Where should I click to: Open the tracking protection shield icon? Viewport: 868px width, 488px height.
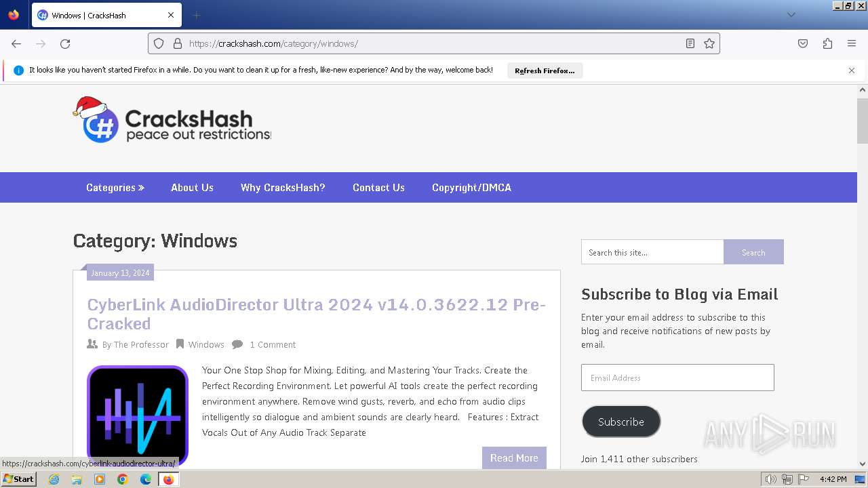pyautogui.click(x=159, y=43)
